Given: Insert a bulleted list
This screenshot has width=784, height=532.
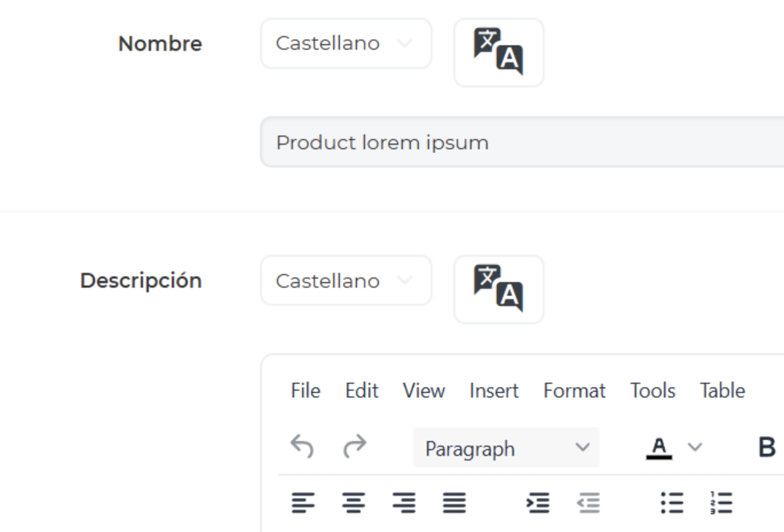Looking at the screenshot, I should tap(672, 503).
